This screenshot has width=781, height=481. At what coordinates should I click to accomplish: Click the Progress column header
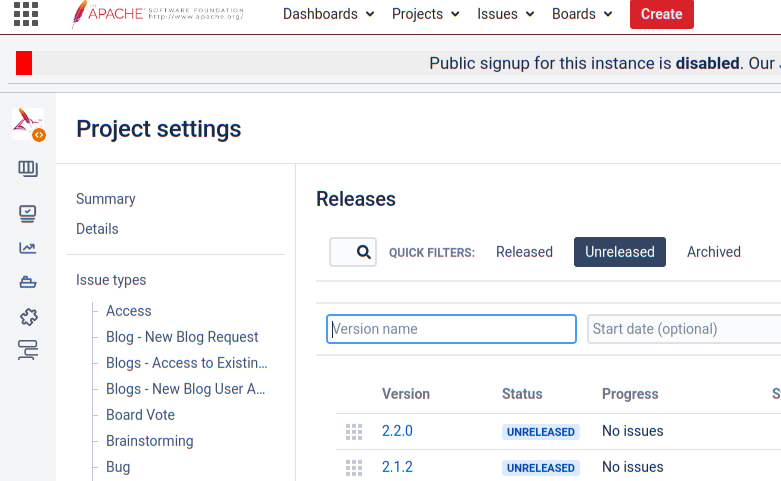[630, 394]
